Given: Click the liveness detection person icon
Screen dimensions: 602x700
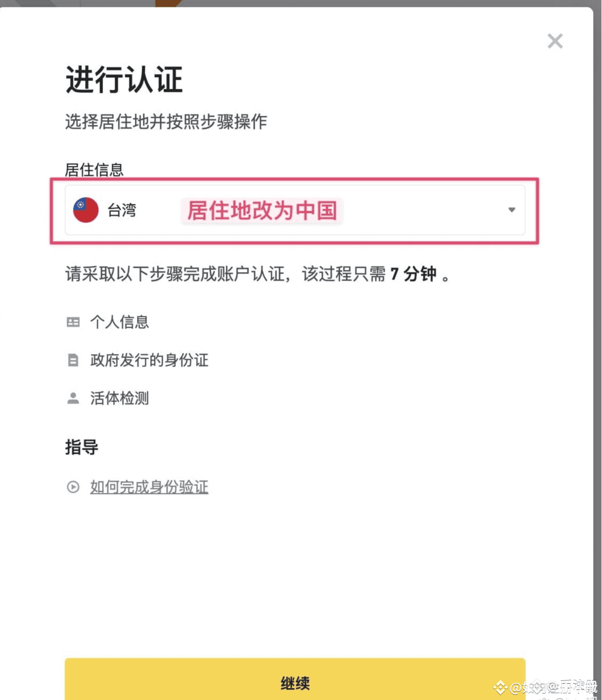Looking at the screenshot, I should pyautogui.click(x=73, y=398).
